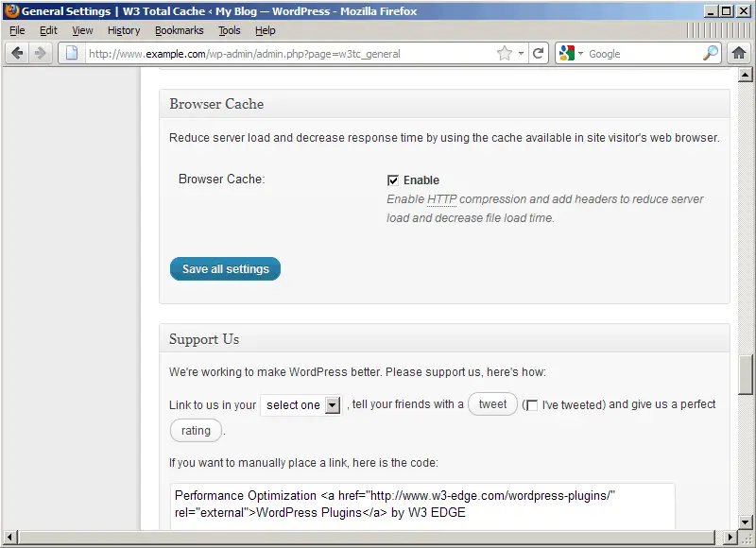The width and height of the screenshot is (756, 548).
Task: Go to the Firefox home page icon
Action: pyautogui.click(x=739, y=53)
